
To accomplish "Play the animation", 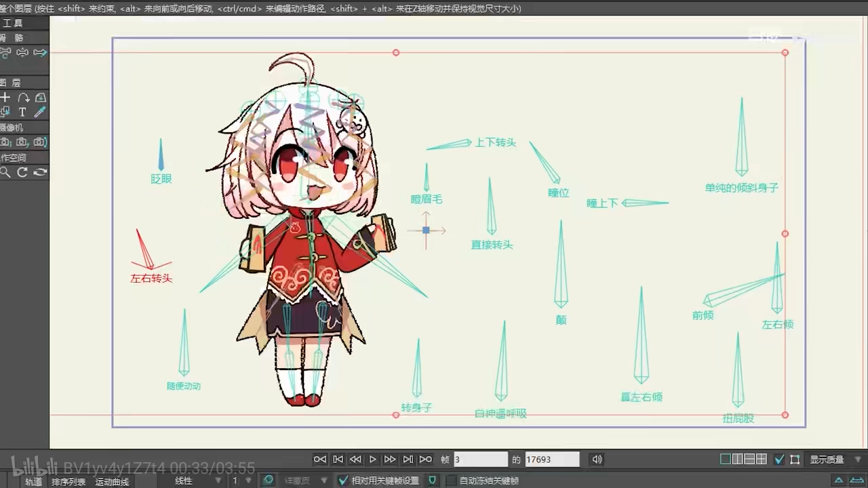I will pyautogui.click(x=372, y=460).
